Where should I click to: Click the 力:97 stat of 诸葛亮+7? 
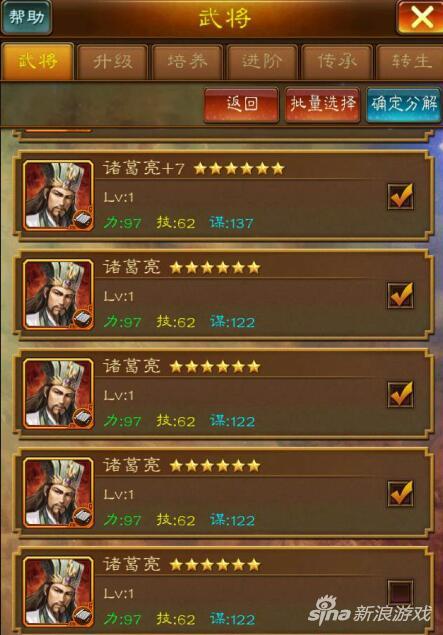pos(123,223)
